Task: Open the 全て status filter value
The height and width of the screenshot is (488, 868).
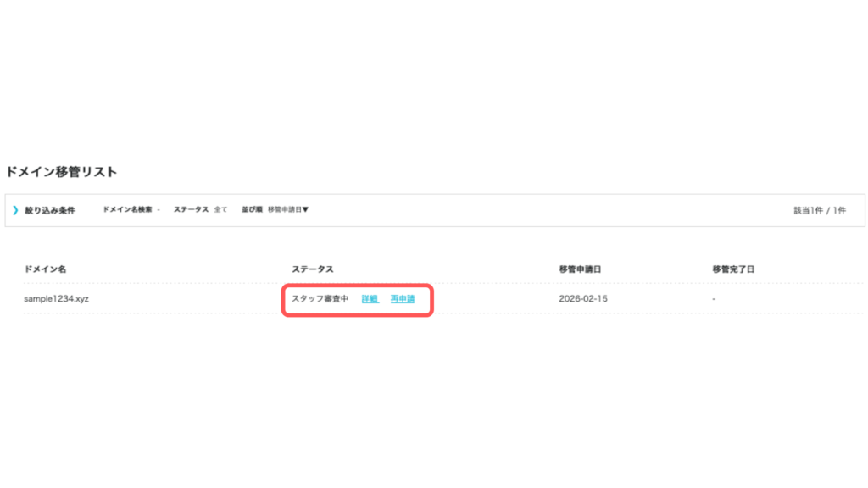Action: tap(220, 209)
